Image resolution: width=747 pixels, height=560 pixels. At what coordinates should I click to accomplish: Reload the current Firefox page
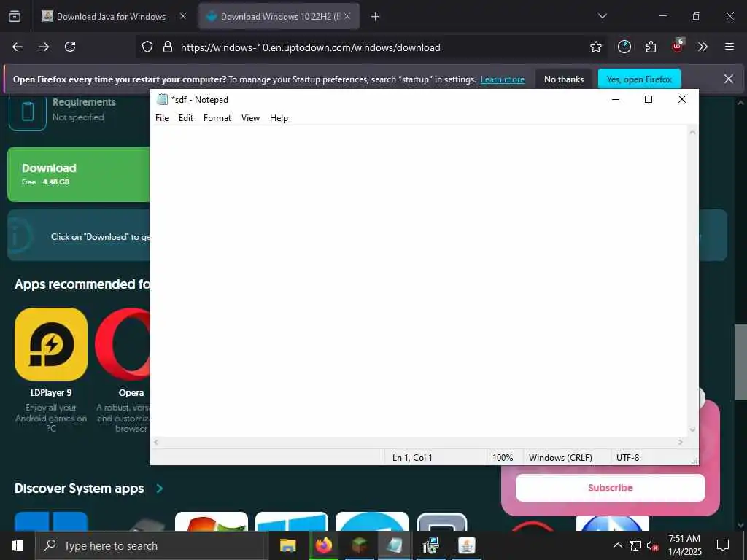click(x=70, y=47)
